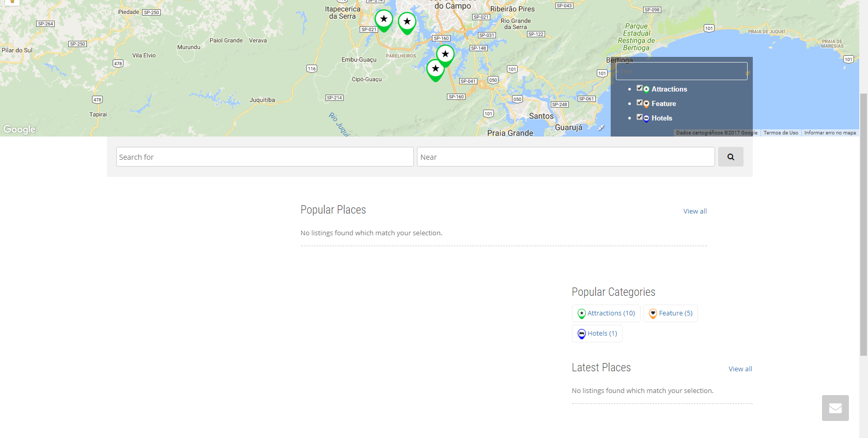Screen dimensions: 868x438
Task: Click the Cipó-Guaçu map label
Action: [x=367, y=80]
